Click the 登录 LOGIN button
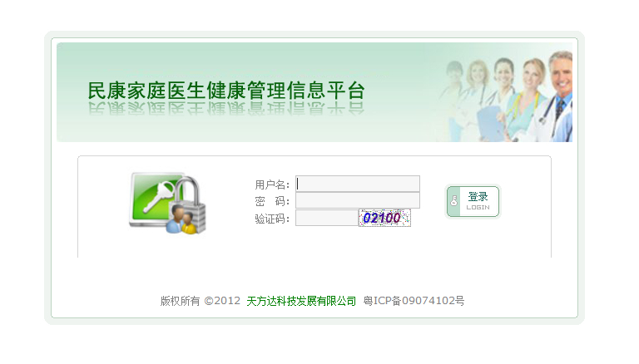 pos(473,202)
